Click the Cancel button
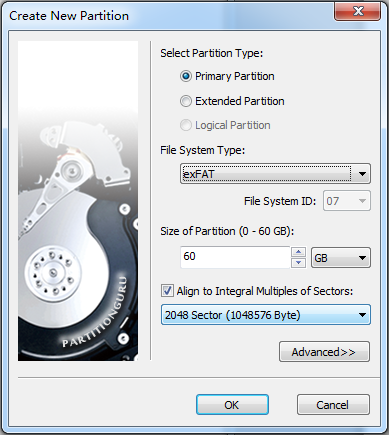This screenshot has width=389, height=435. 333,405
